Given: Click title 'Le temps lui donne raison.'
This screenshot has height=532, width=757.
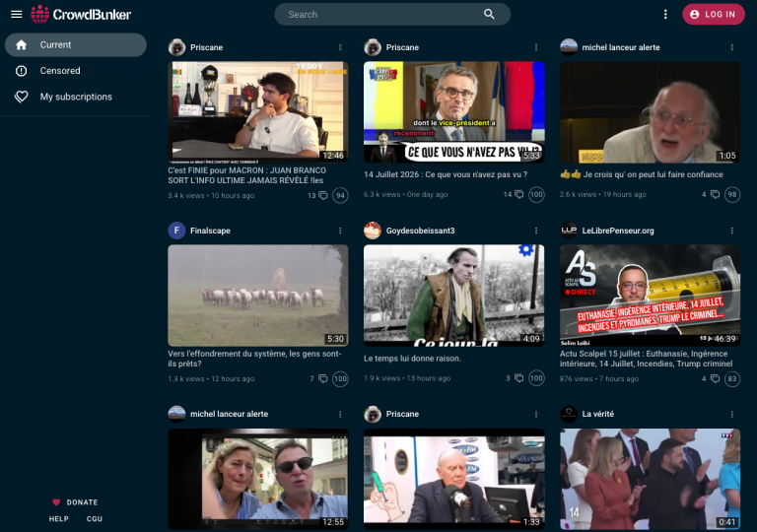Looking at the screenshot, I should click(412, 359).
